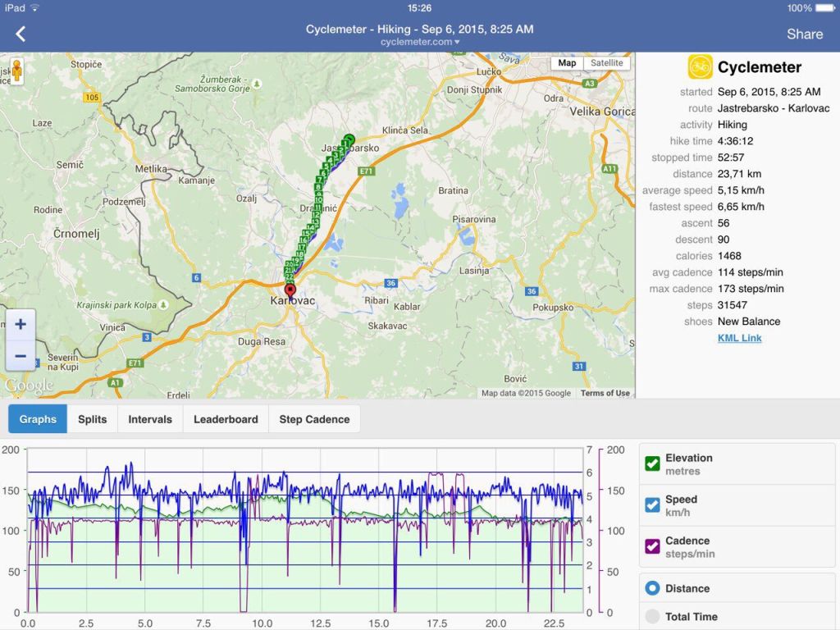Switch map to Satellite view
The image size is (840, 630).
pos(606,63)
